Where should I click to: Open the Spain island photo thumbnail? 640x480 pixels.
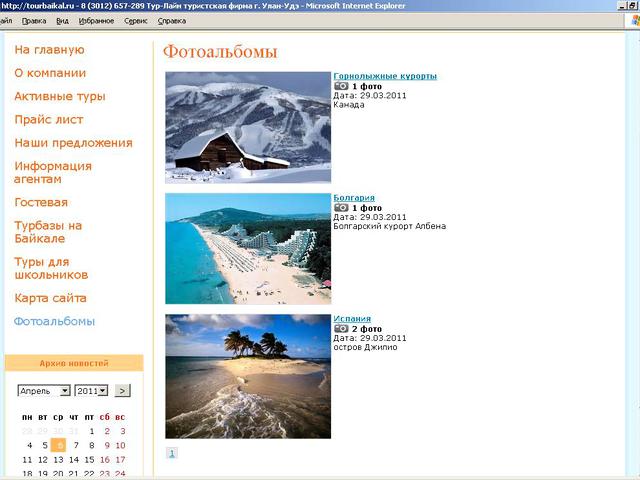(247, 375)
